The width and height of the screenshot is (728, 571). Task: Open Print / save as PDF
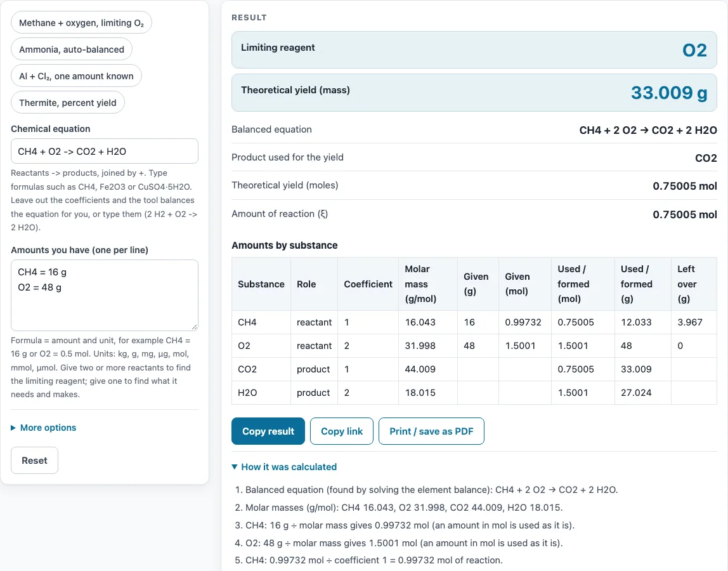coord(431,431)
